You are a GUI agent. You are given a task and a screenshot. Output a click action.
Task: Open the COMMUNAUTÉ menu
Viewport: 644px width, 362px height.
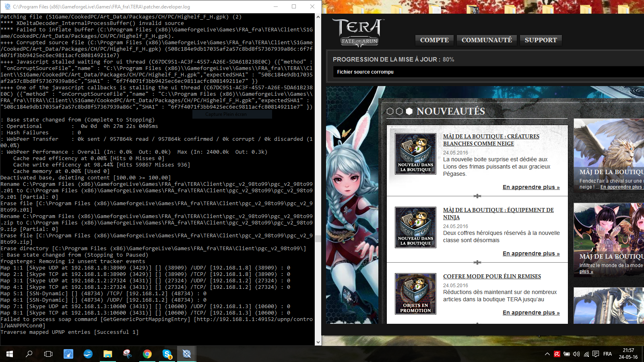[487, 40]
